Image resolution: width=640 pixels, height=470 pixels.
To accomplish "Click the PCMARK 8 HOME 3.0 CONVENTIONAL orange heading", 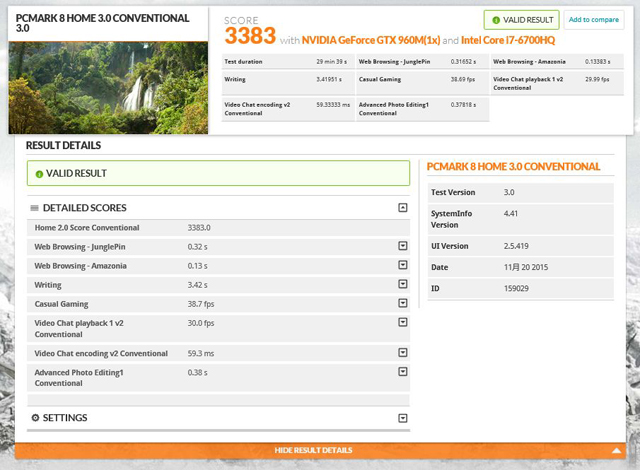I will tap(513, 166).
